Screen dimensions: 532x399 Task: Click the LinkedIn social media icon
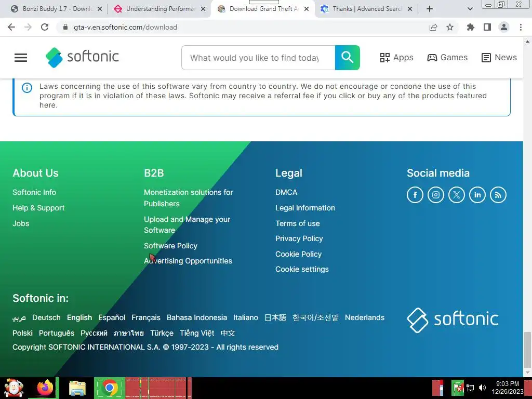477,195
